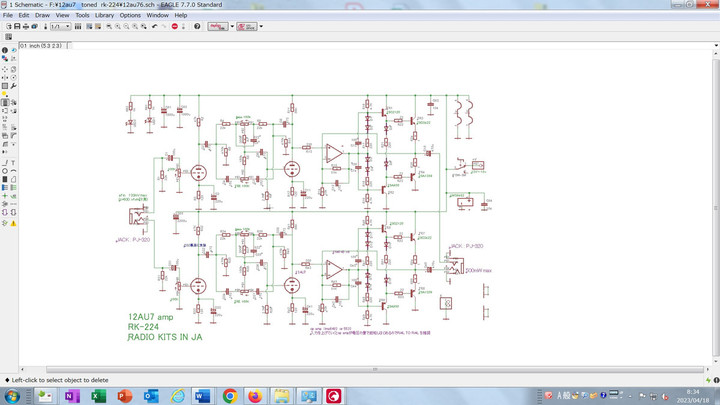Select the Info tool in left toolbar
Screen dimensions: 720x405
(x=4, y=49)
